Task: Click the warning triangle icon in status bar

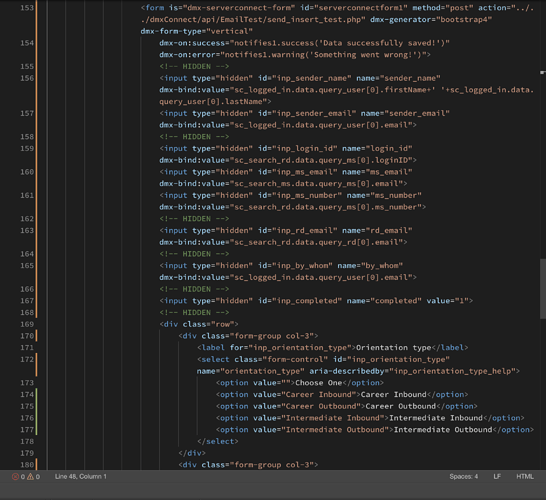Action: (x=30, y=477)
